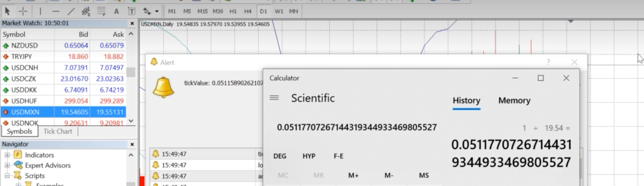
Task: Select TRYJPY symbol row
Action: (x=63, y=57)
